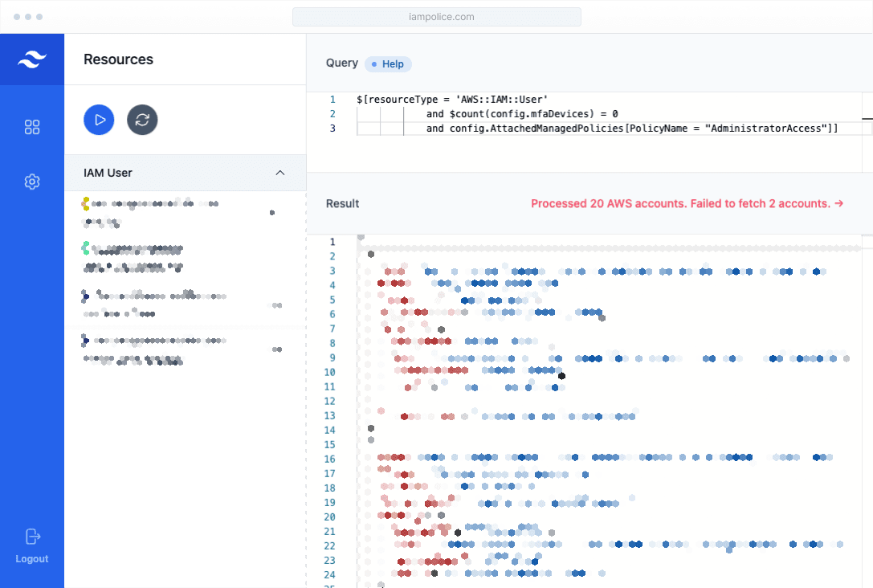
Task: Click the IAM User section header label
Action: point(108,173)
